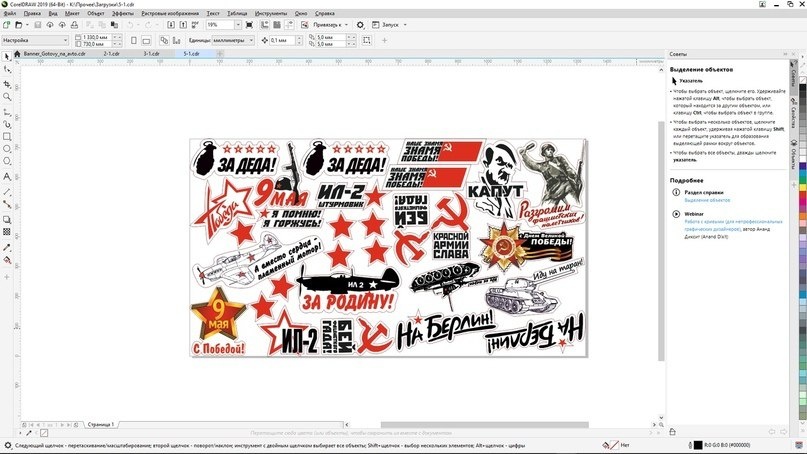
Task: Toggle Treat as filled button
Action: [366, 40]
